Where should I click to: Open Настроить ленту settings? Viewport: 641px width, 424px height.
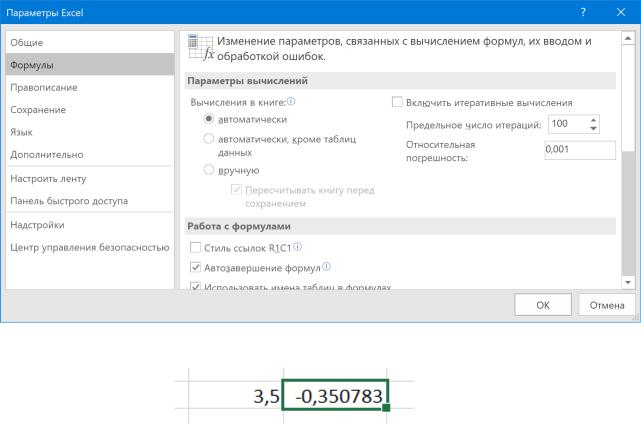pyautogui.click(x=90, y=179)
